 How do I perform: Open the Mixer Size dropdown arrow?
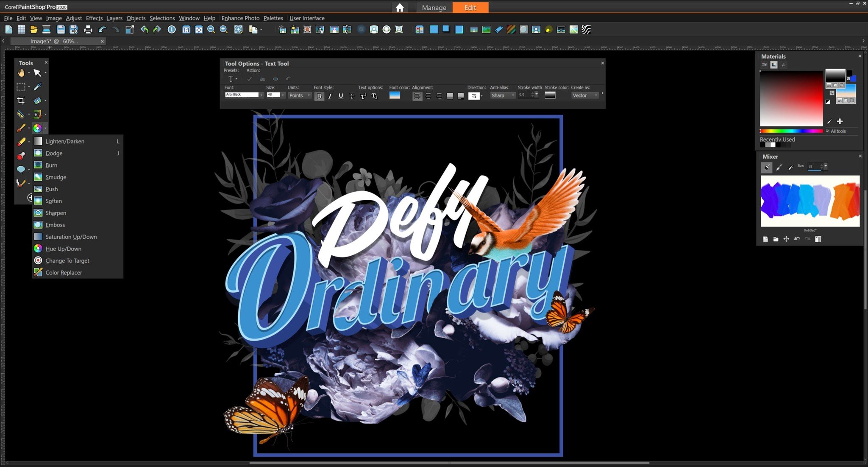(x=825, y=166)
